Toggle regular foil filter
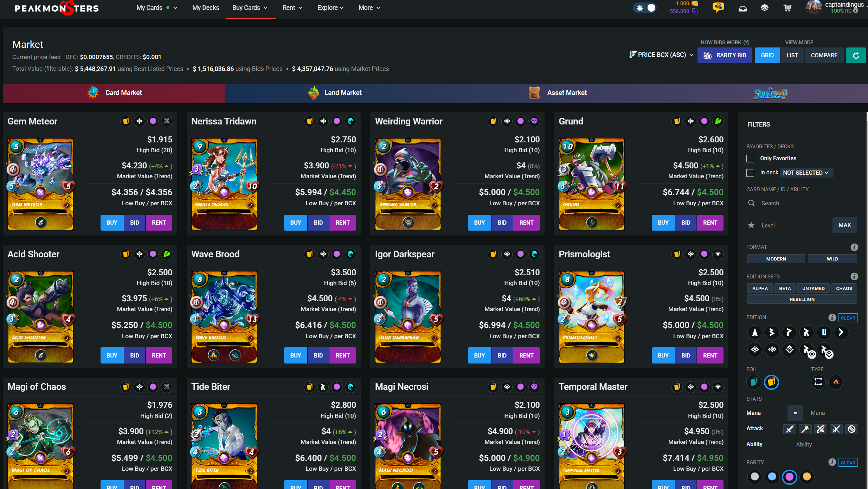 coord(754,382)
